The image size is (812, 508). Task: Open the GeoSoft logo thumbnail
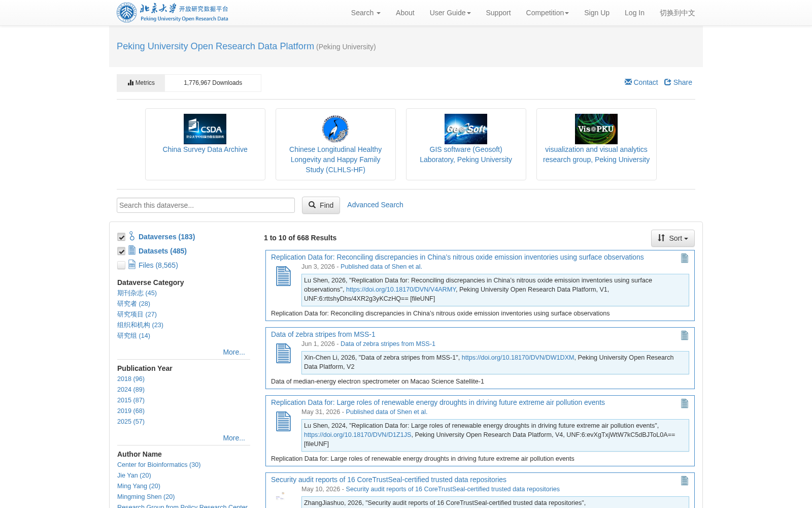pyautogui.click(x=466, y=129)
